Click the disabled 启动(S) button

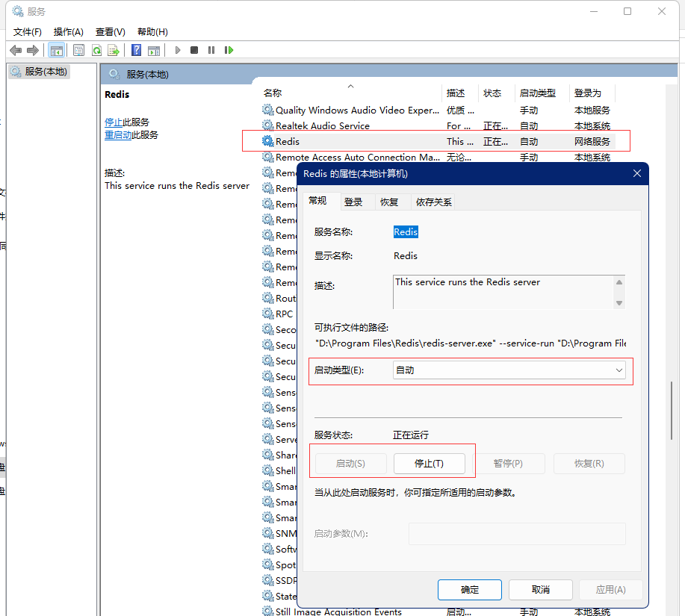coord(350,464)
